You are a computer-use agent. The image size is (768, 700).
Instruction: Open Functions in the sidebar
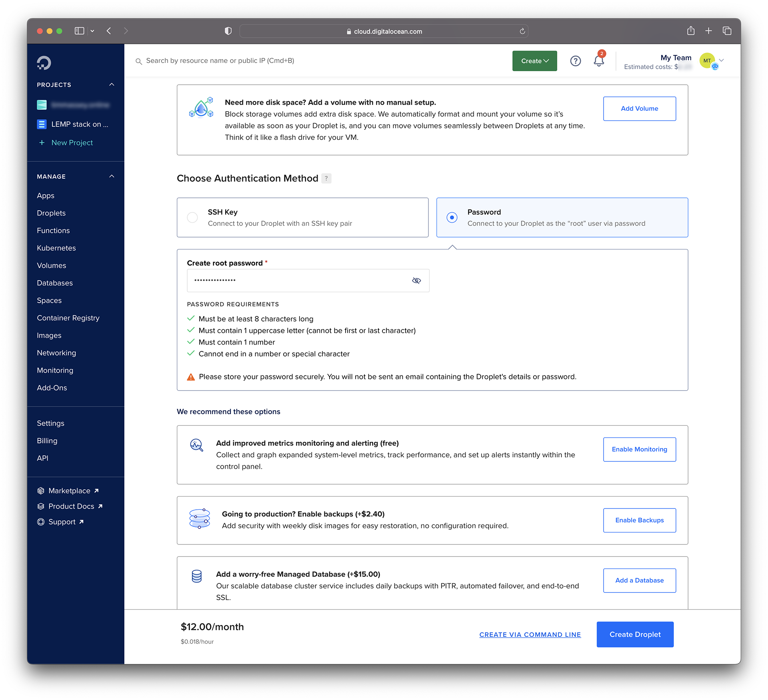(53, 231)
